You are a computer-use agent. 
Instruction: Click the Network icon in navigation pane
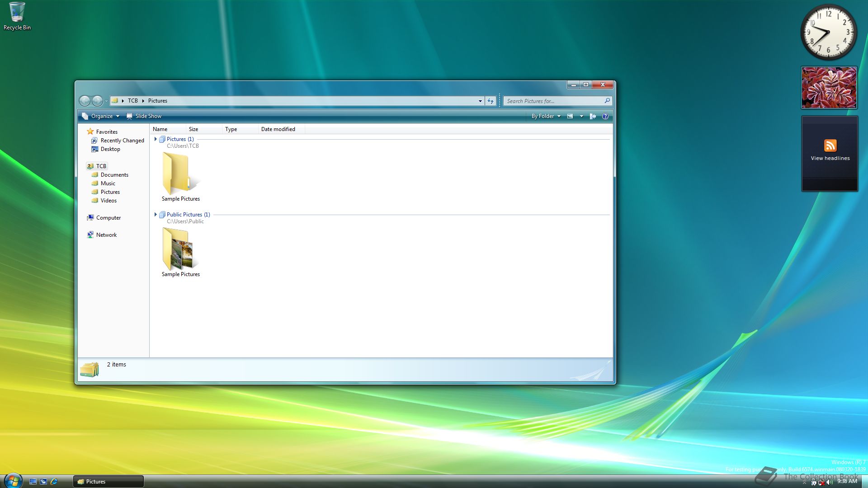(x=90, y=235)
